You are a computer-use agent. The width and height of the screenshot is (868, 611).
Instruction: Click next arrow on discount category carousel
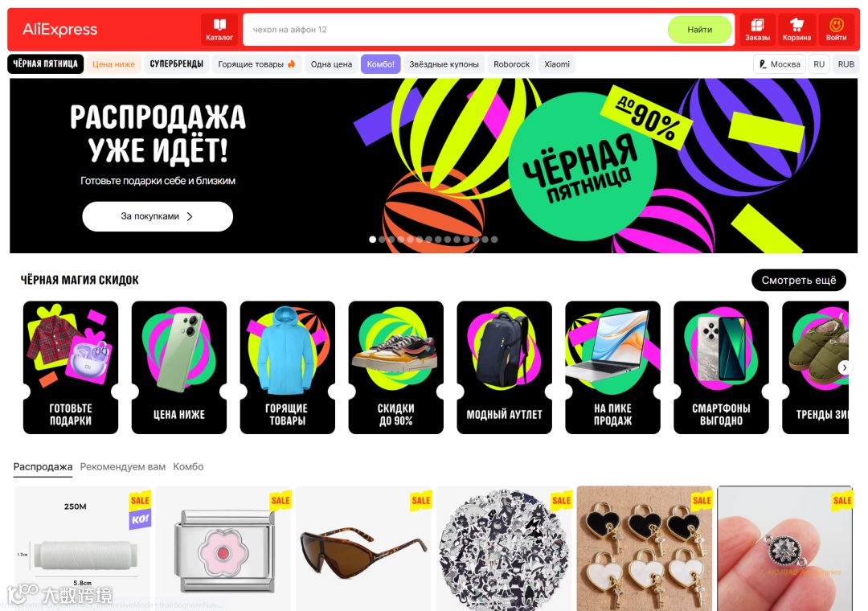coord(844,367)
